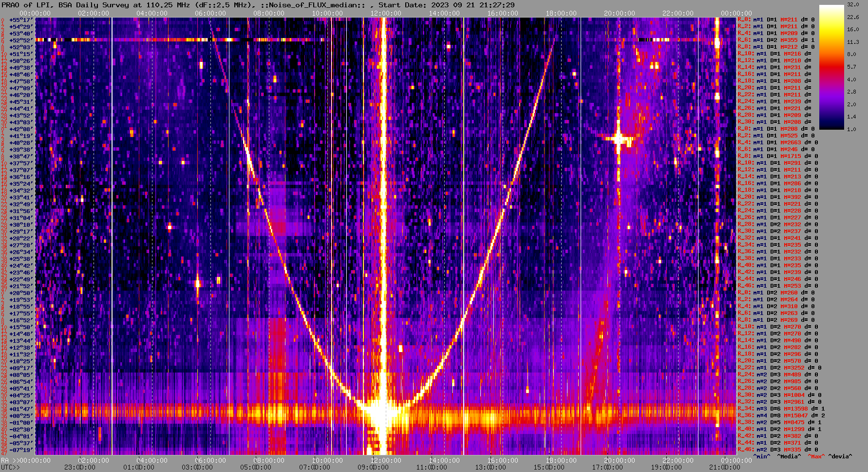Click the beam row with M=1715
The image size is (868, 472).
point(777,157)
